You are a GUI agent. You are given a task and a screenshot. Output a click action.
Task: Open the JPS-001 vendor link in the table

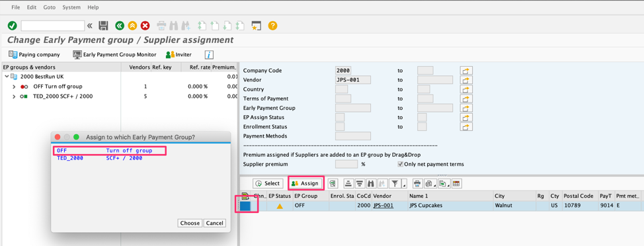[383, 206]
